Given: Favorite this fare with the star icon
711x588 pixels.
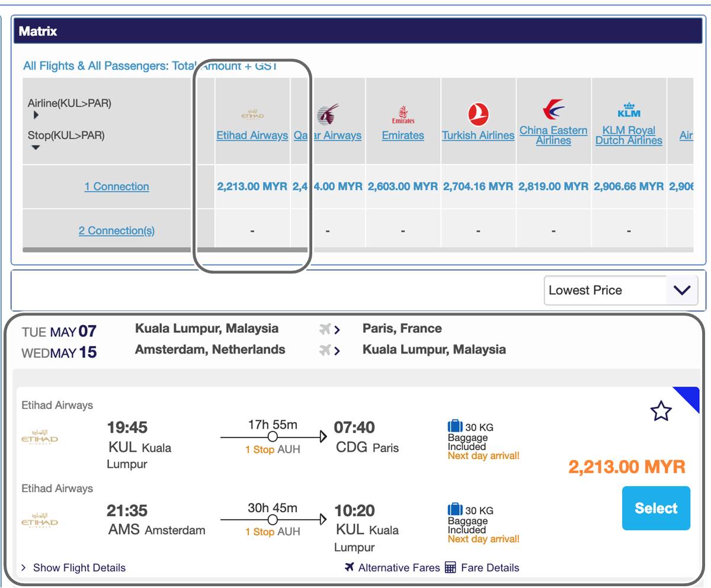Looking at the screenshot, I should pyautogui.click(x=661, y=410).
